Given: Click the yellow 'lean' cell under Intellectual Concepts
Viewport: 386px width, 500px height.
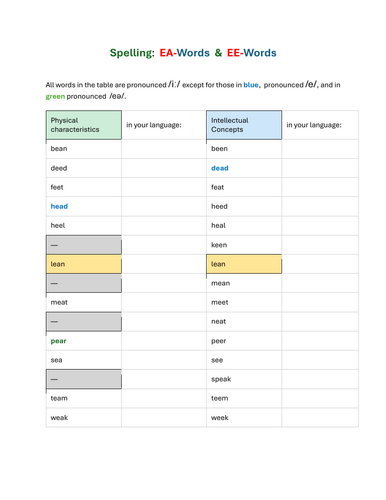Looking at the screenshot, I should pos(244,264).
